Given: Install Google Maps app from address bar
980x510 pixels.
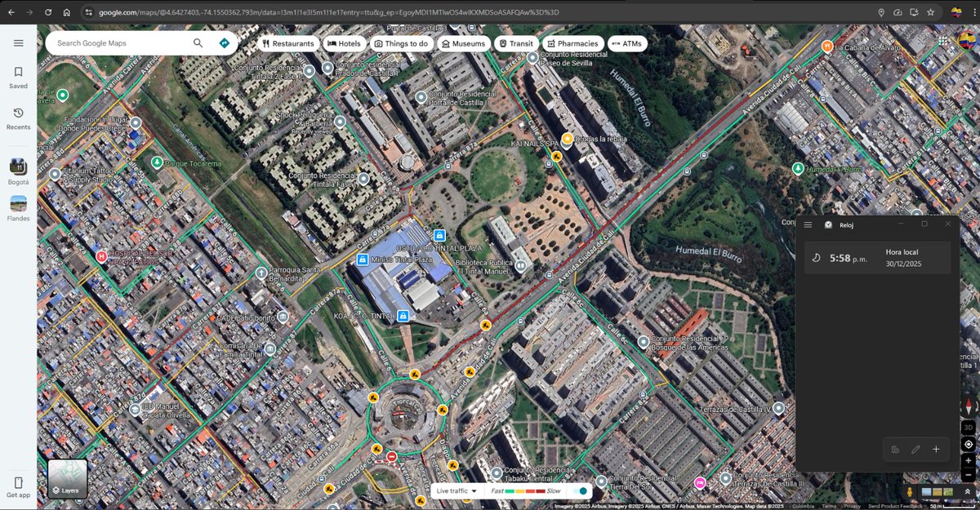Looking at the screenshot, I should [x=914, y=12].
